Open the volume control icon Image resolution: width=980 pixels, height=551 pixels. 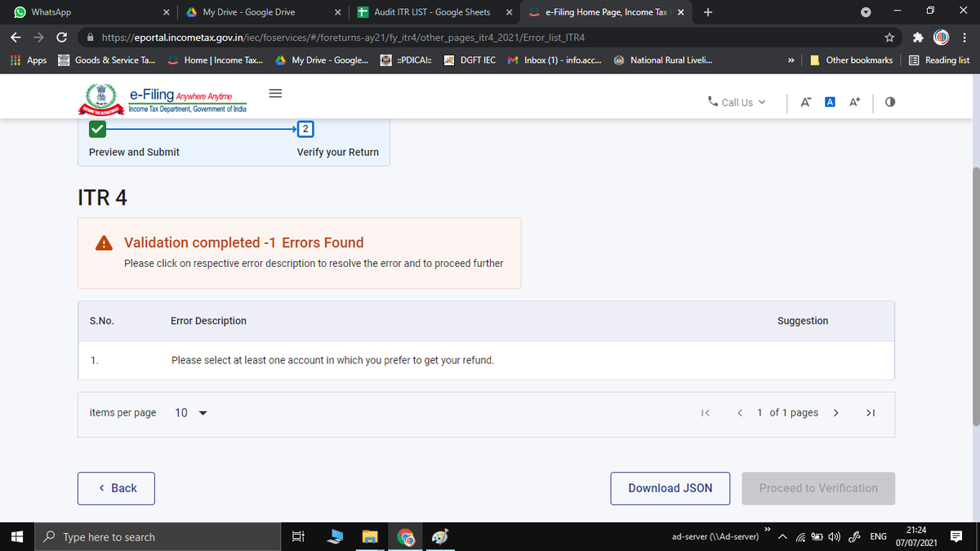835,537
